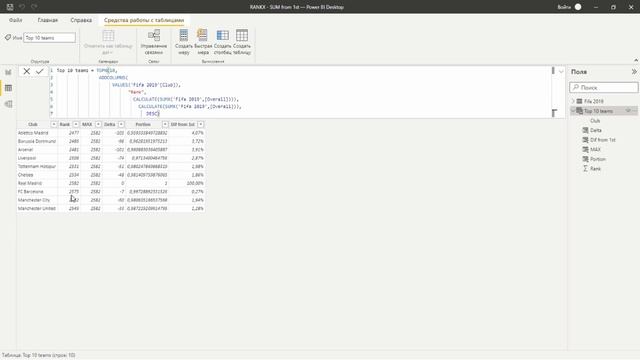The image size is (640, 360).
Task: Open the Delta column filter dropdown
Action: [121, 124]
